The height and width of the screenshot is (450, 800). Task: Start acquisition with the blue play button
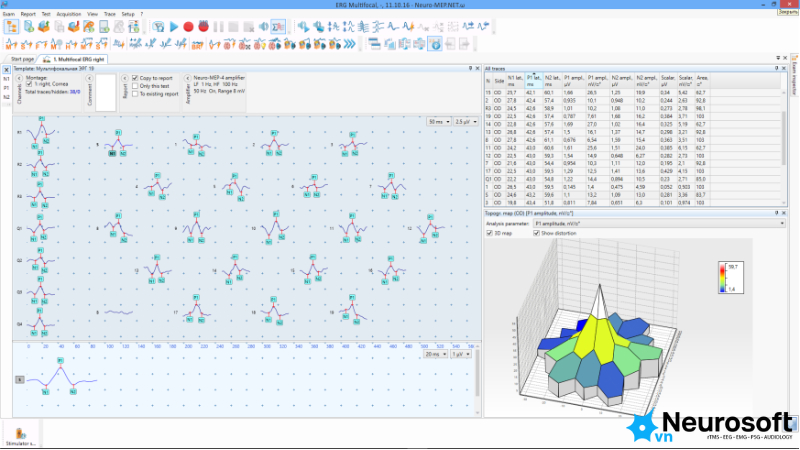173,27
